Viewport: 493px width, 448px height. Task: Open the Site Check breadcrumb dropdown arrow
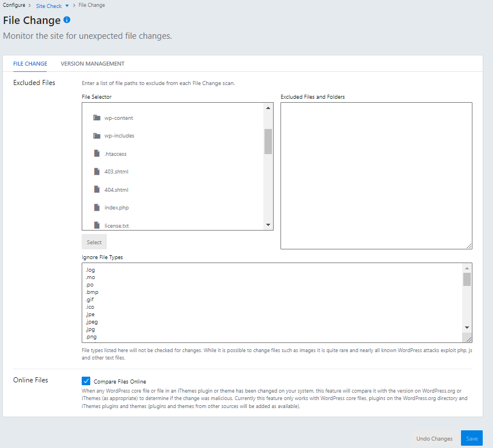(x=67, y=6)
